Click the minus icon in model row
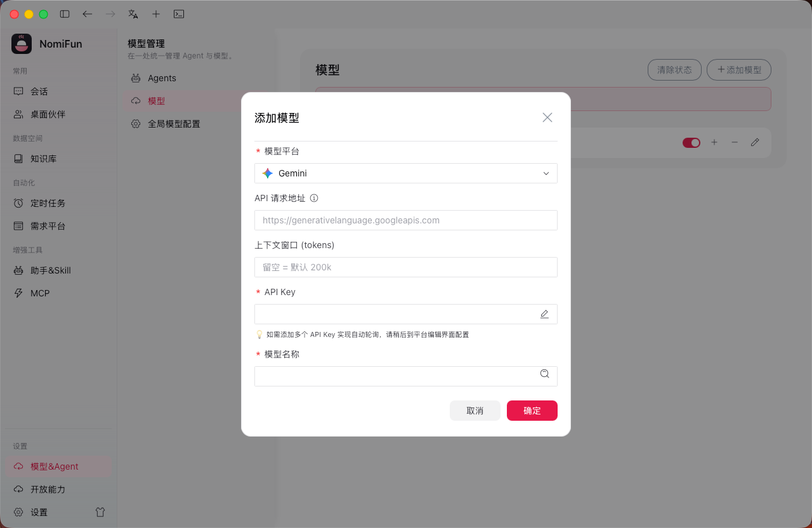The width and height of the screenshot is (812, 528). [x=735, y=143]
